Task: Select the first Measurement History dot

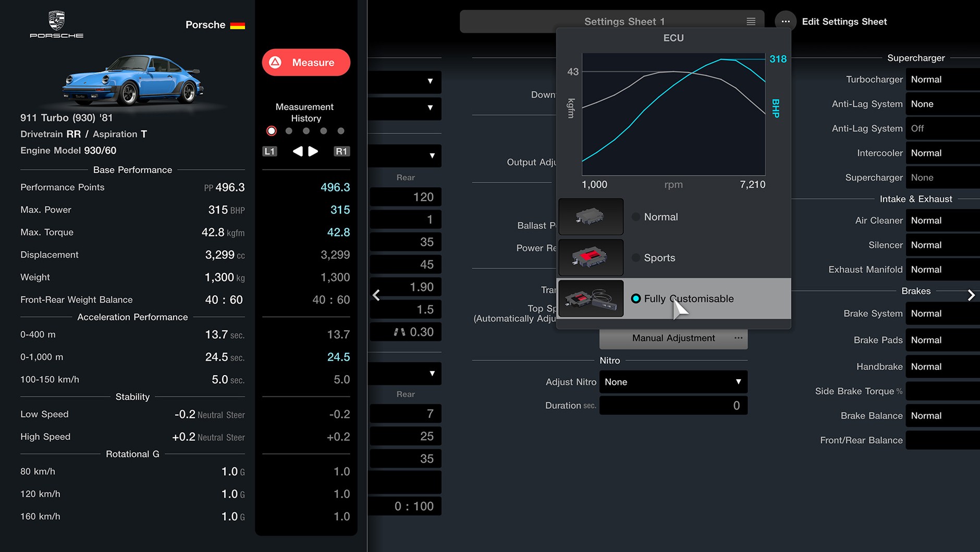Action: coord(272,131)
